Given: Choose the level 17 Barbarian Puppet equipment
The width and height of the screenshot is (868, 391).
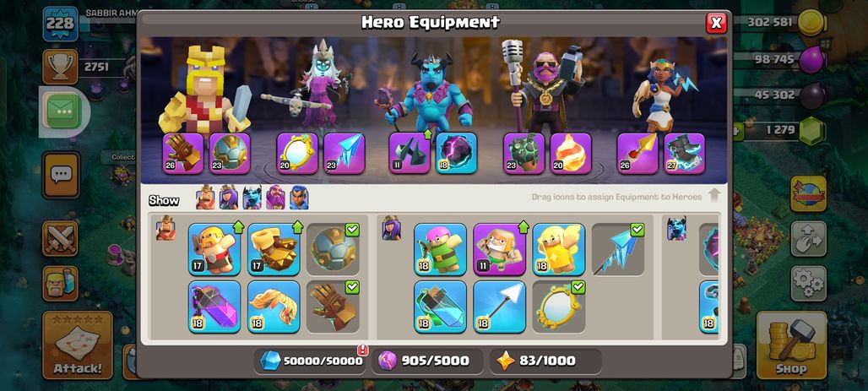Looking at the screenshot, I should coord(214,249).
